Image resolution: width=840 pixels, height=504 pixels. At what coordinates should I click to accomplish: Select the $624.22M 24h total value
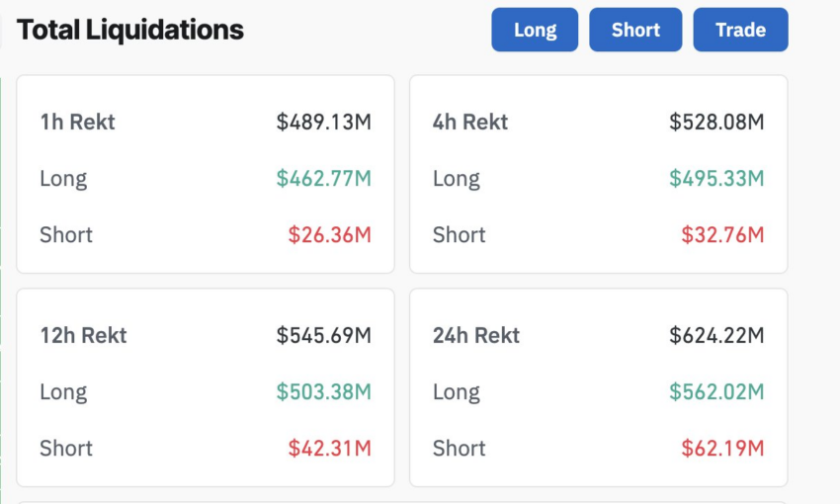tap(716, 336)
